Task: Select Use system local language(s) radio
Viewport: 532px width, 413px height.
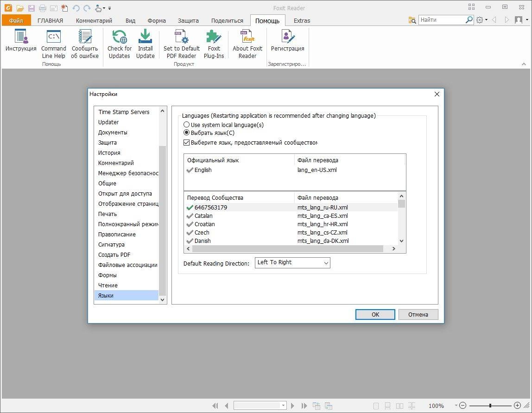Action: click(x=186, y=125)
